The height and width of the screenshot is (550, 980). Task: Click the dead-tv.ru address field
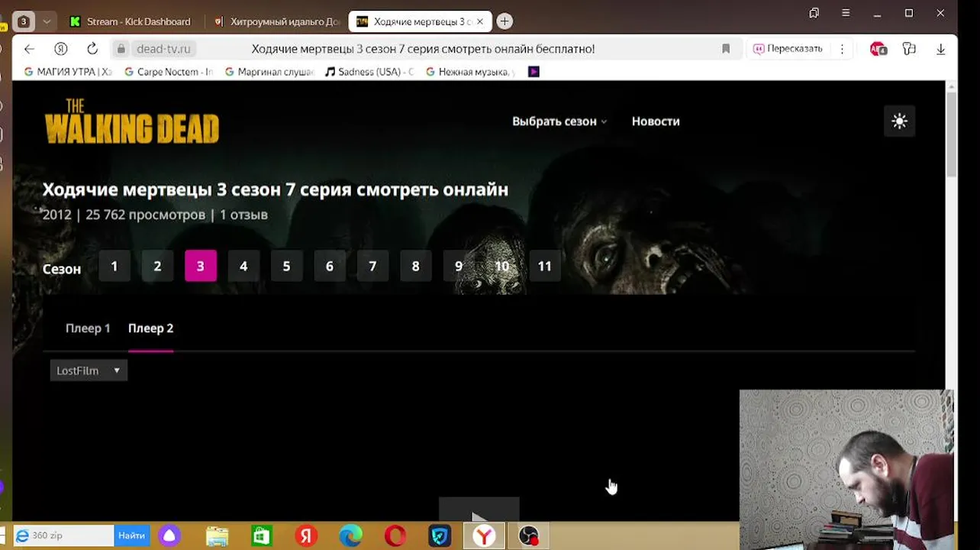[x=163, y=49]
